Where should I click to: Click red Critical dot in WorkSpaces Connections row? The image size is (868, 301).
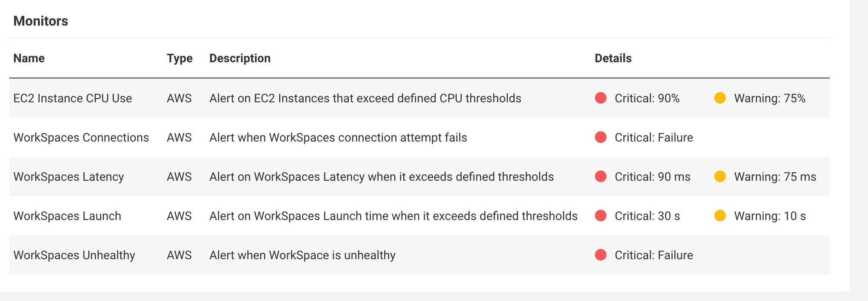point(601,137)
